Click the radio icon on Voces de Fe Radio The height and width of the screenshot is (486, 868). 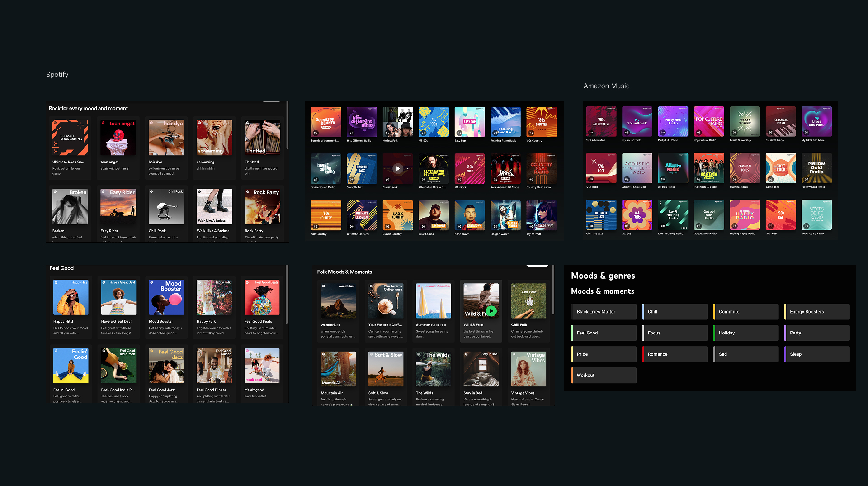806,226
